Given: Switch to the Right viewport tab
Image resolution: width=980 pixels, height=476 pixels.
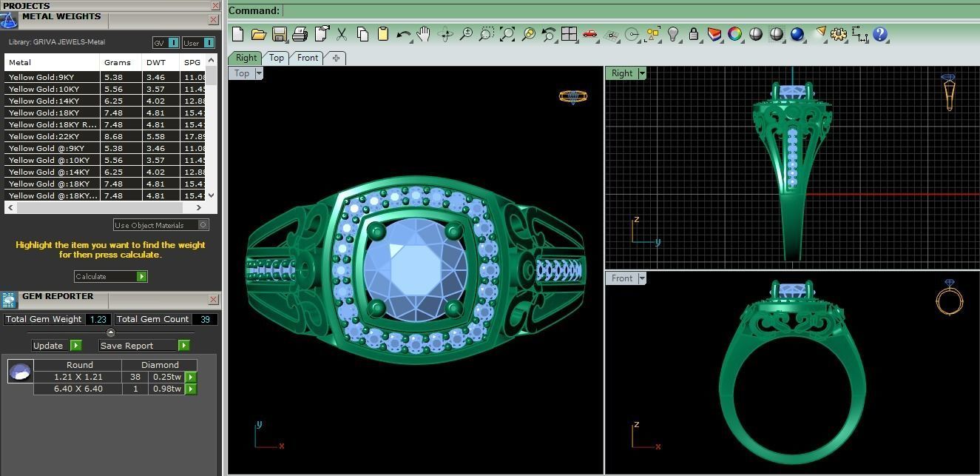Looking at the screenshot, I should [x=246, y=58].
